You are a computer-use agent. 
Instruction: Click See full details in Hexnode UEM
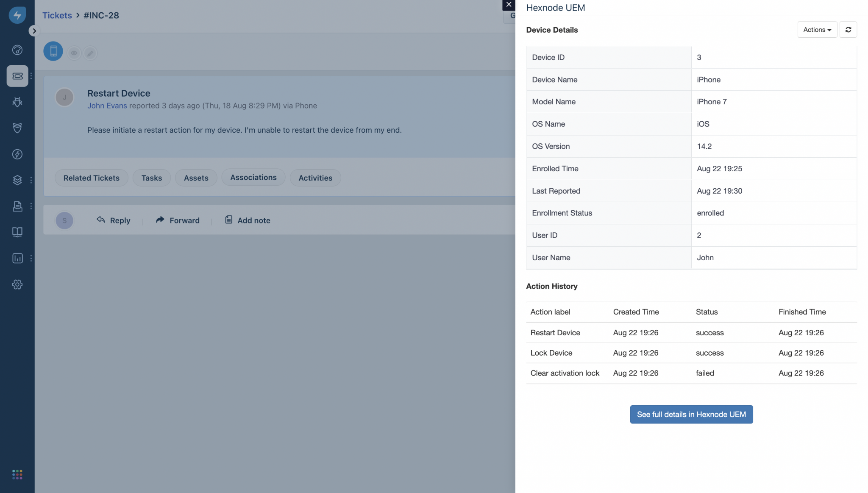(691, 414)
